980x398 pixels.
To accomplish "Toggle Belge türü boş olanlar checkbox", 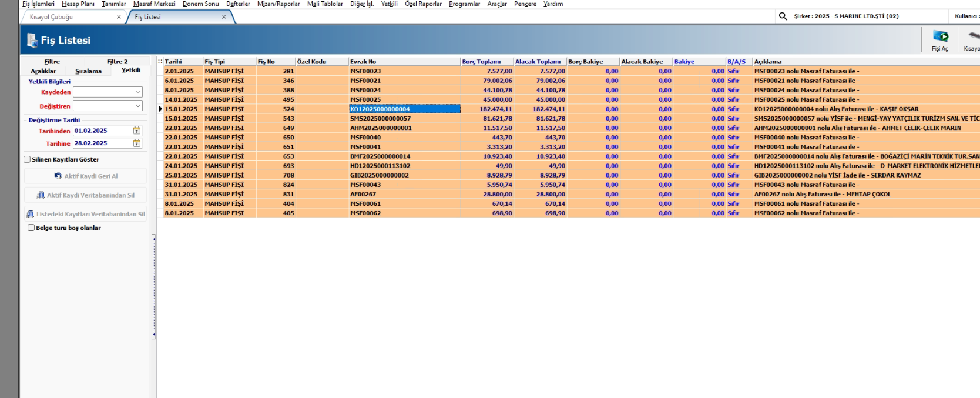I will pyautogui.click(x=31, y=228).
